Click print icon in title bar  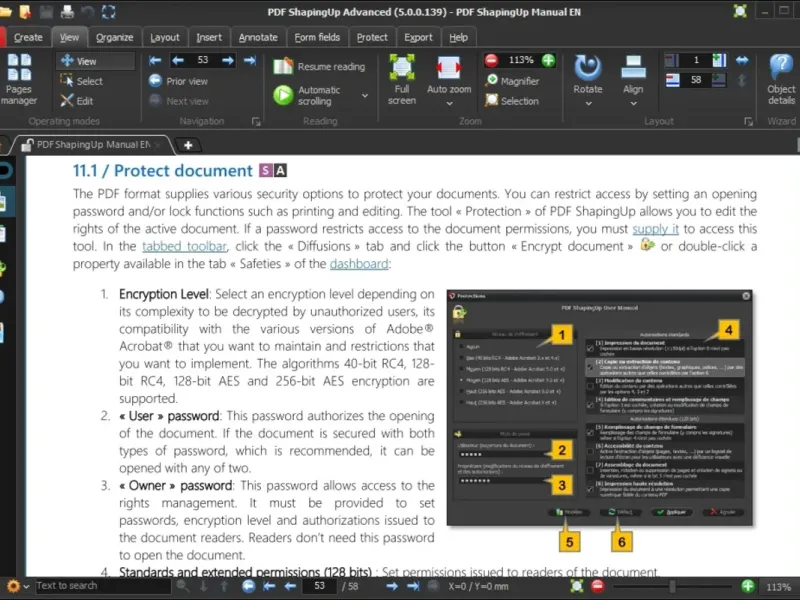[67, 11]
